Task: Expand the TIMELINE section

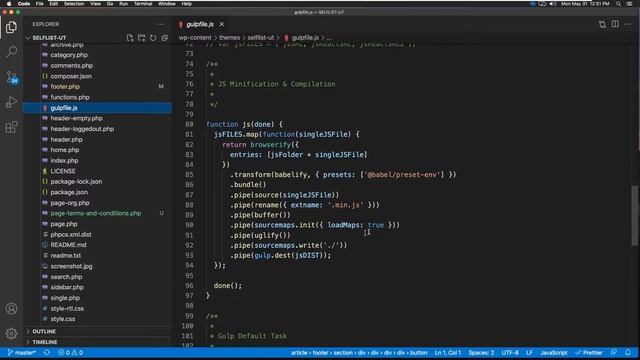Action: (x=44, y=342)
